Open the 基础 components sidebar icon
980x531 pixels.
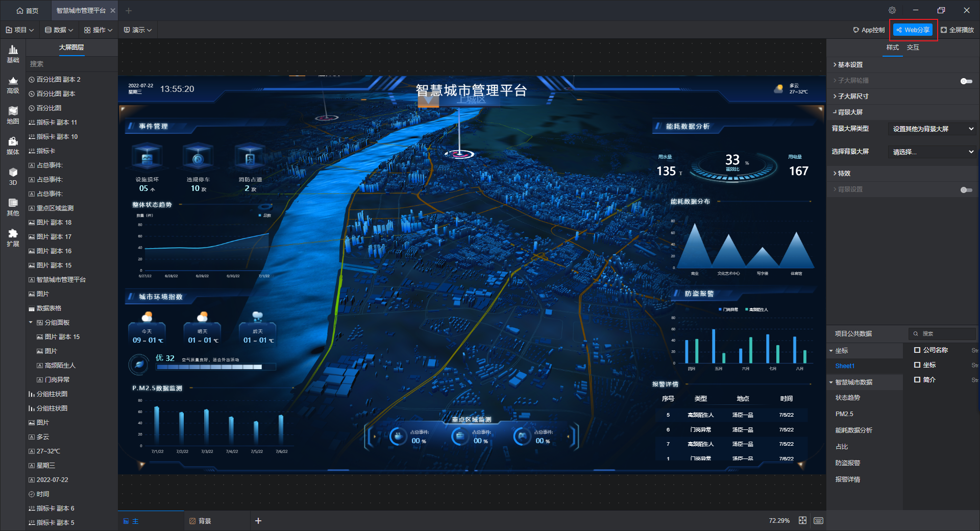pos(13,54)
